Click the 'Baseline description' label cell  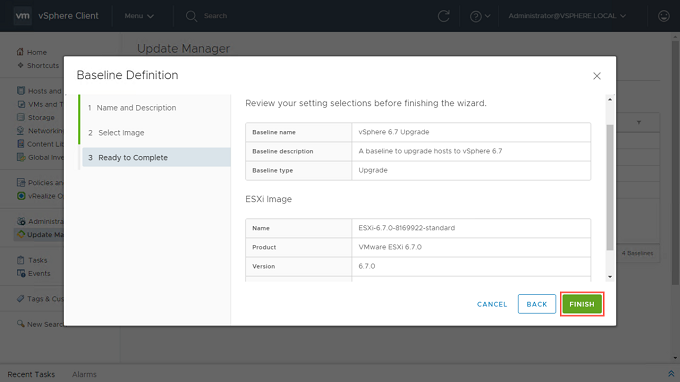[298, 151]
